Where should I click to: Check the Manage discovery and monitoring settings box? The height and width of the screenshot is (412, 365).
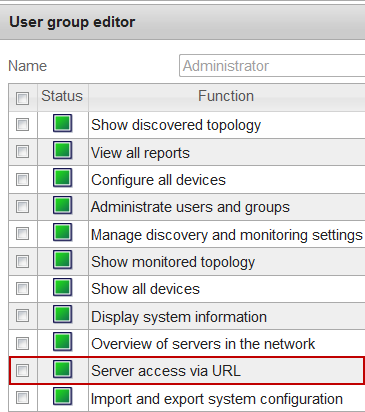(x=22, y=234)
